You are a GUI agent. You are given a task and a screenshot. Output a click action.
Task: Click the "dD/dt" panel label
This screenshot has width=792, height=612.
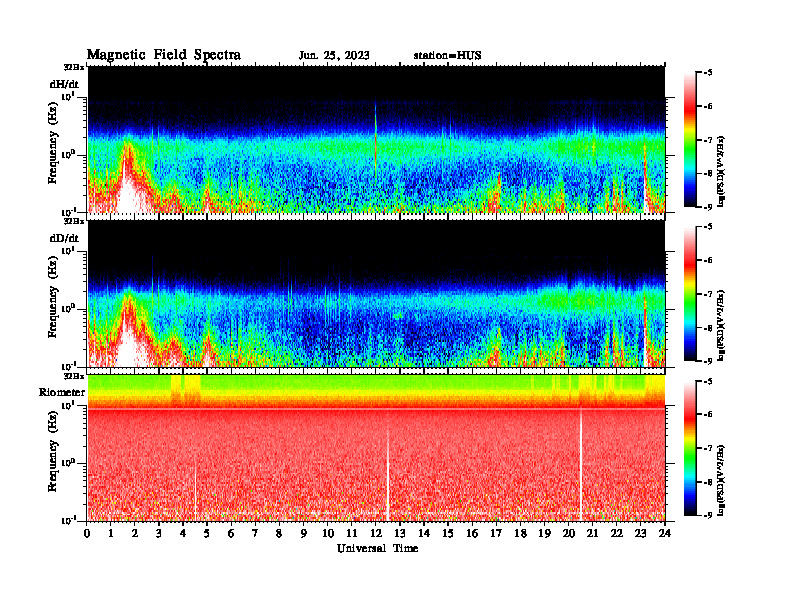point(64,238)
